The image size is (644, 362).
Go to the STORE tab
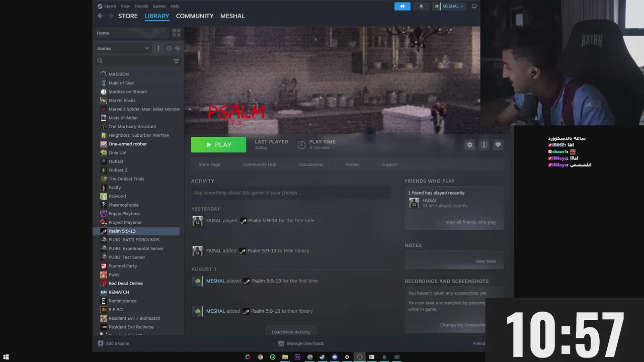point(128,16)
